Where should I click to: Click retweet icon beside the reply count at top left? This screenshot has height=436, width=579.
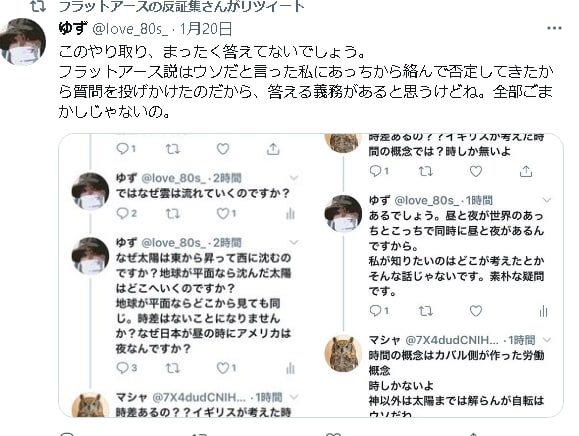pyautogui.click(x=172, y=149)
